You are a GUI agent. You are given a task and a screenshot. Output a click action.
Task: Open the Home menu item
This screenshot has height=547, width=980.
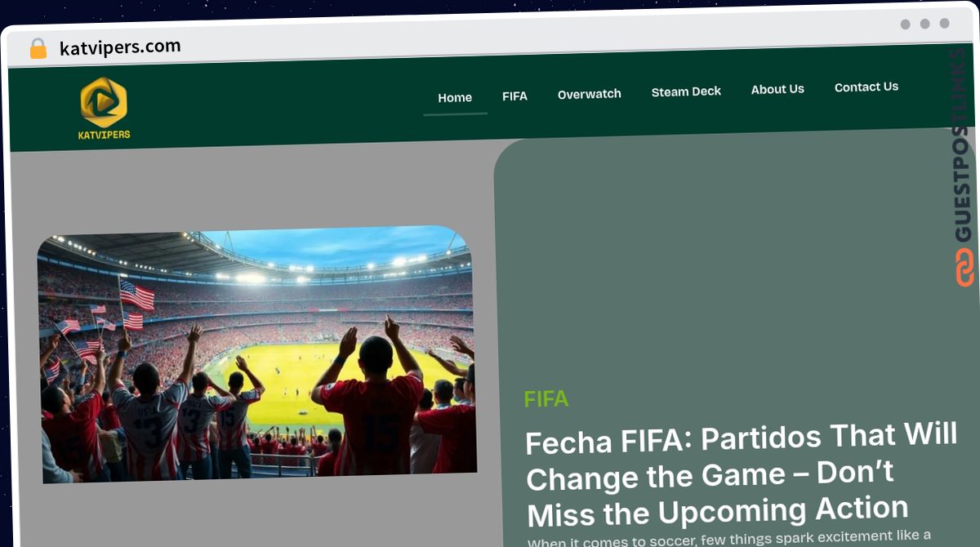455,97
